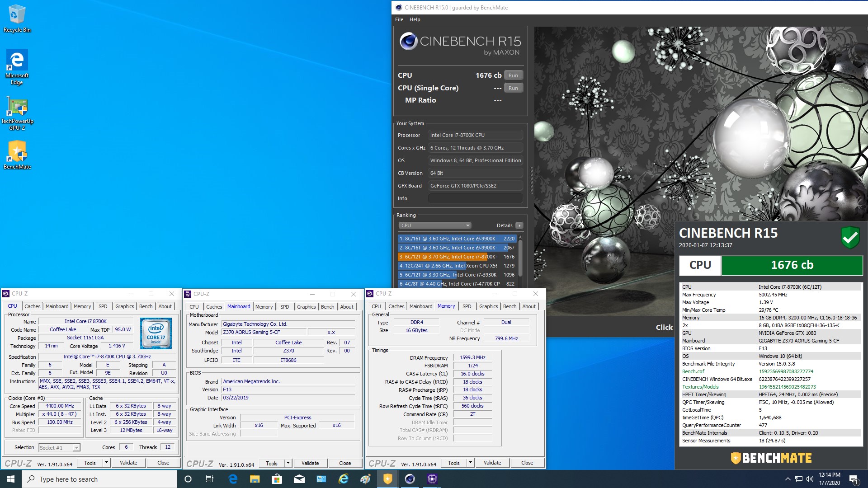
Task: Click the Cortana circle icon in the taskbar
Action: 188,479
